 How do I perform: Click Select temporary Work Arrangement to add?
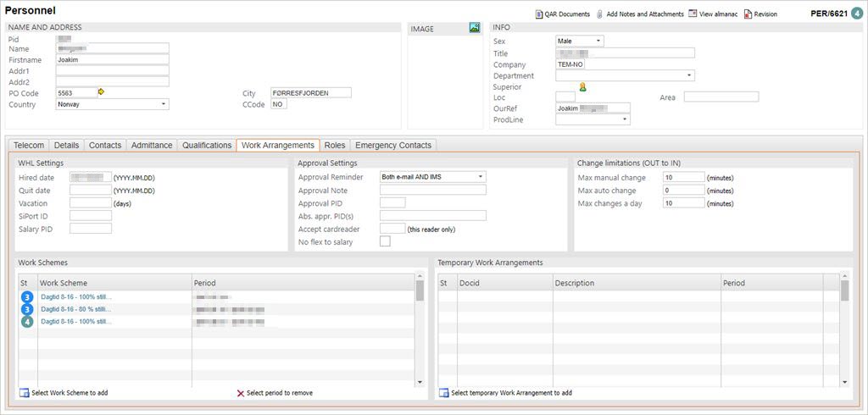tap(443, 393)
